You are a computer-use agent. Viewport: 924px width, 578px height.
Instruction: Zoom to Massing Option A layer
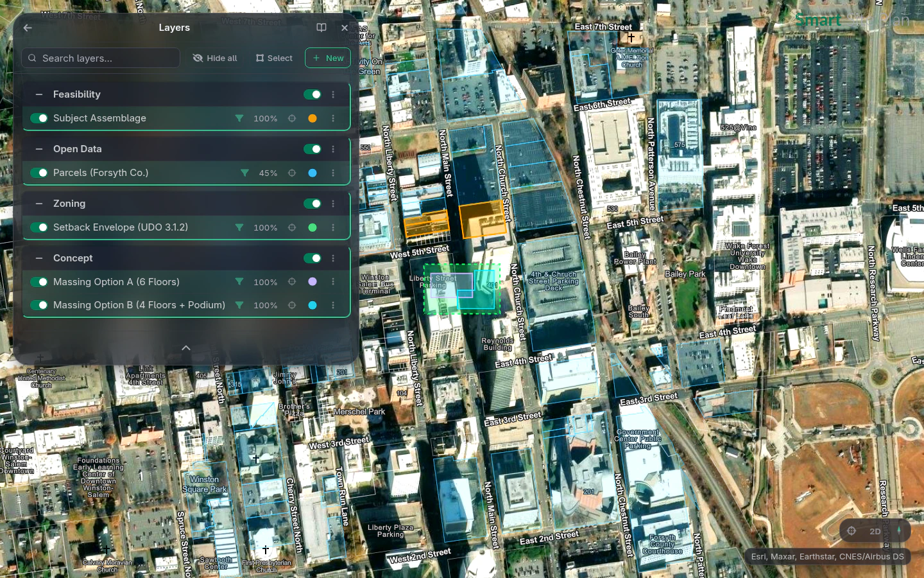click(292, 282)
